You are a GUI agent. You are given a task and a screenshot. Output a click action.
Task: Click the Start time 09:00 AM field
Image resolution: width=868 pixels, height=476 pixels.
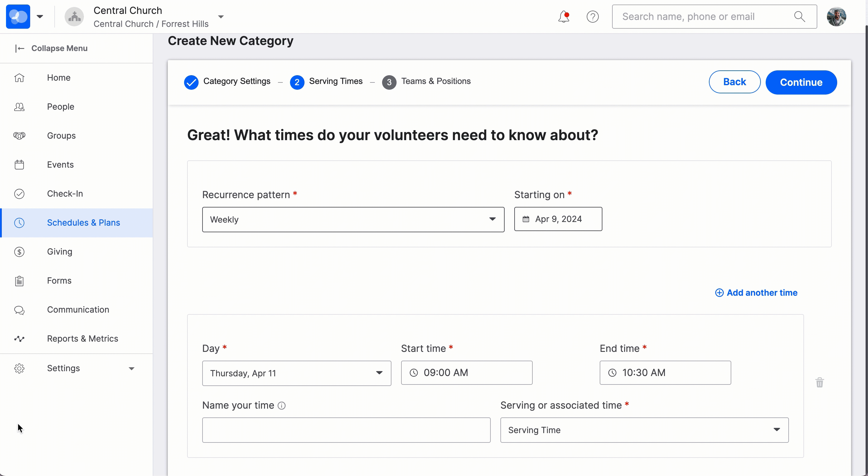(467, 372)
